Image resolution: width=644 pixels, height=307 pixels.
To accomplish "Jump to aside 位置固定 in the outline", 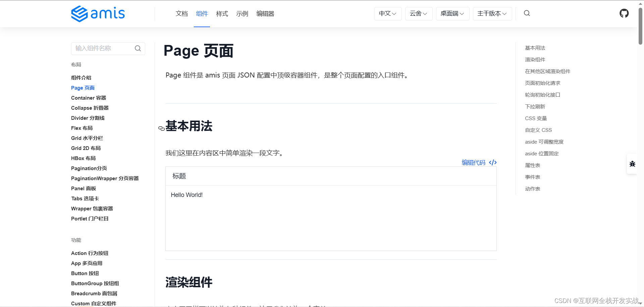I will point(542,154).
